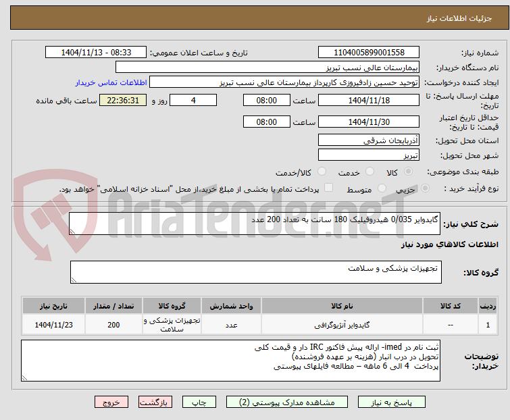
Task: Click the شرح کلی نیاز description textarea
Action: click(255, 224)
